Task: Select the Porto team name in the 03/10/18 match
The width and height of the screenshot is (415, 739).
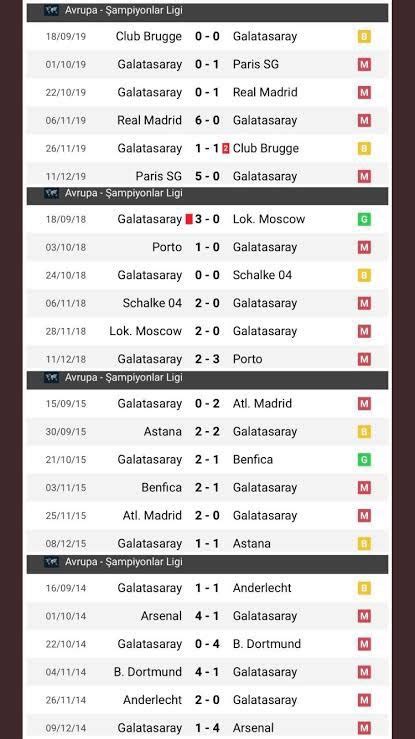Action: (x=167, y=247)
